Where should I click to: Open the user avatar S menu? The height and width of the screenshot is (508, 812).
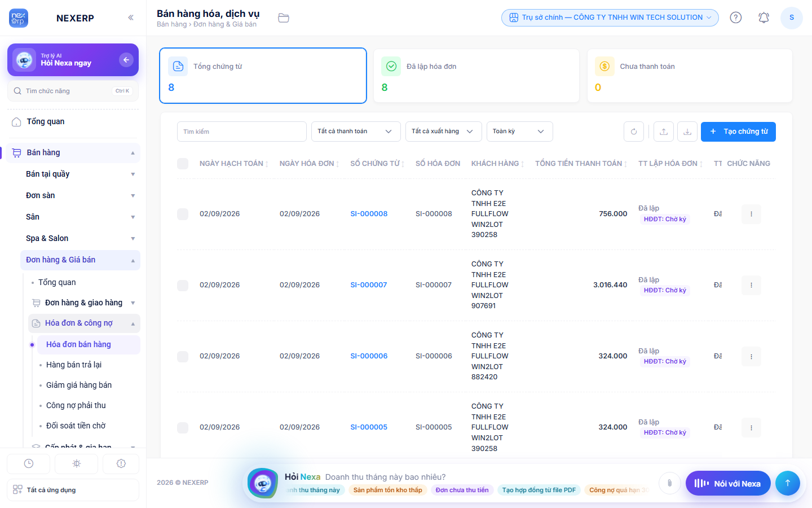click(792, 17)
